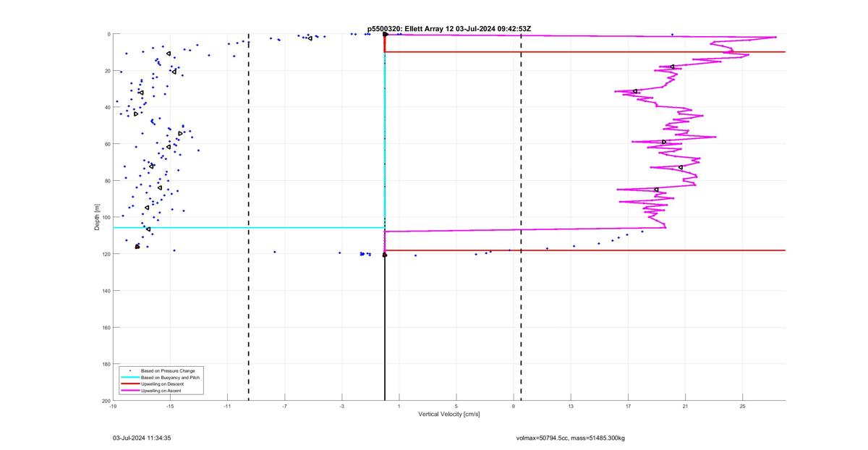Click the "volmax=50794.5cc, mass=51485.300kg" footer text
This screenshot has width=868, height=450.
(571, 438)
